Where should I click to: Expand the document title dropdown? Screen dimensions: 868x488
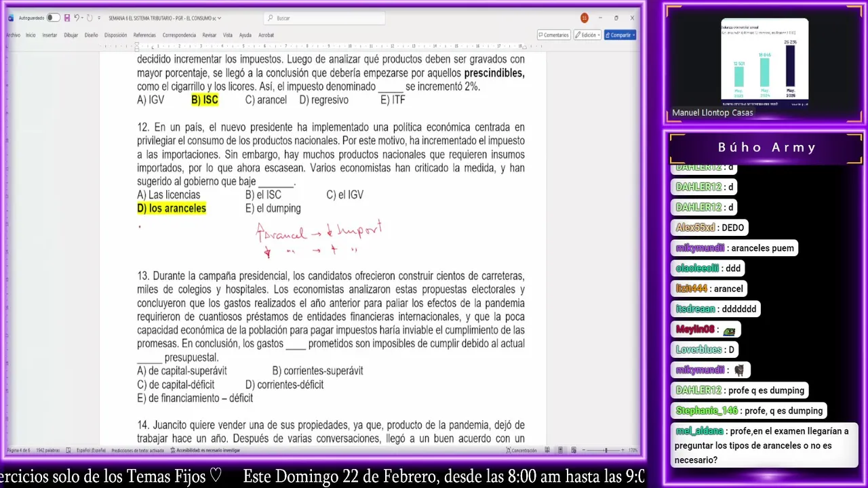coord(219,18)
